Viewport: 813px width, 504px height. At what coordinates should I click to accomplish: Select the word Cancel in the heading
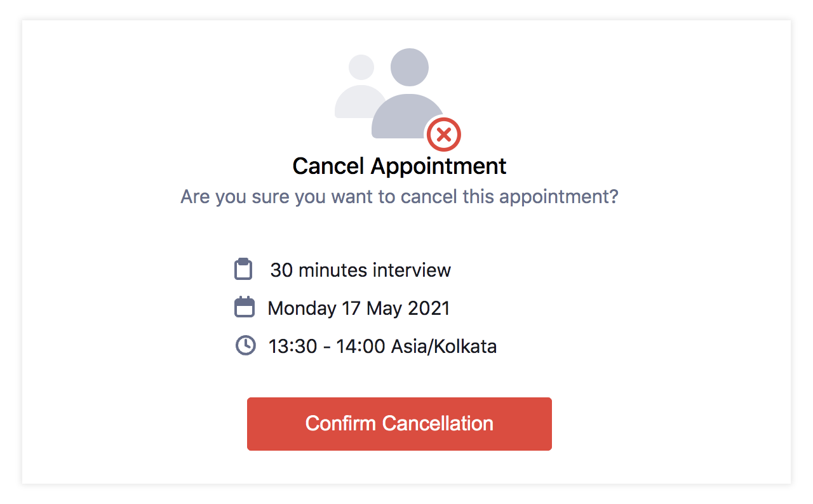tap(328, 166)
